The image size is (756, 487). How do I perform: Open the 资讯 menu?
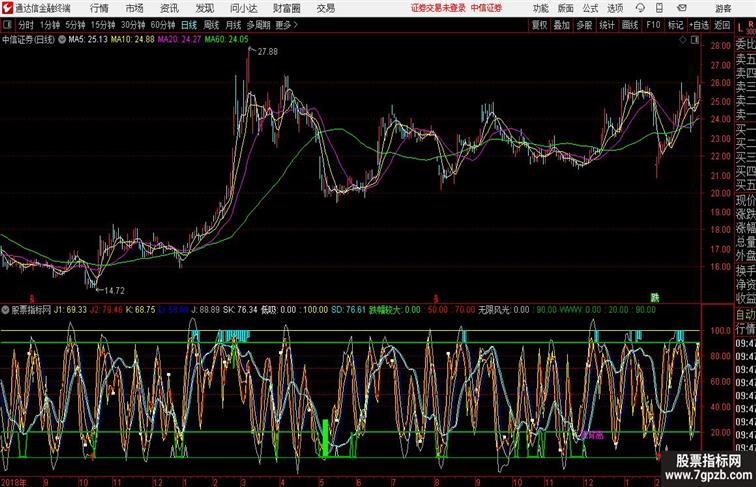[169, 8]
